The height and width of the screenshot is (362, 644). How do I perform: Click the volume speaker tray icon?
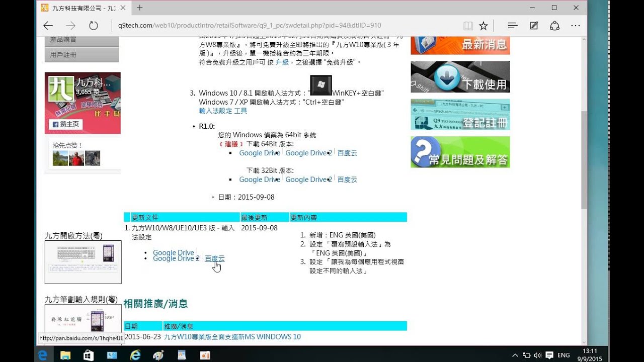pyautogui.click(x=537, y=355)
